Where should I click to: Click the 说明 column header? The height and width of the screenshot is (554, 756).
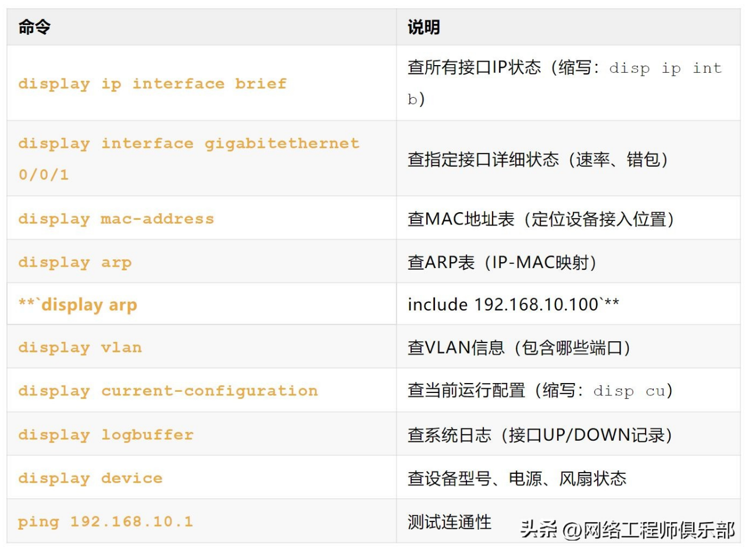click(423, 27)
